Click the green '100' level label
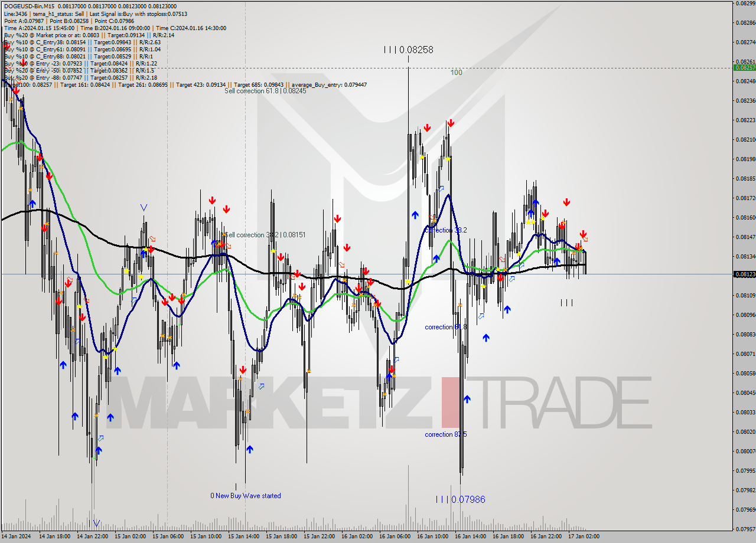 pyautogui.click(x=457, y=73)
